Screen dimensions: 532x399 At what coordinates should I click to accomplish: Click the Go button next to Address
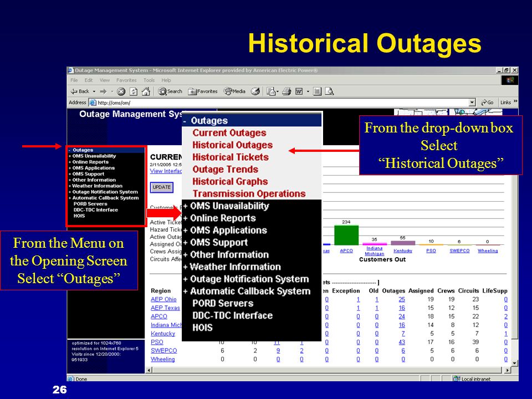coord(487,103)
